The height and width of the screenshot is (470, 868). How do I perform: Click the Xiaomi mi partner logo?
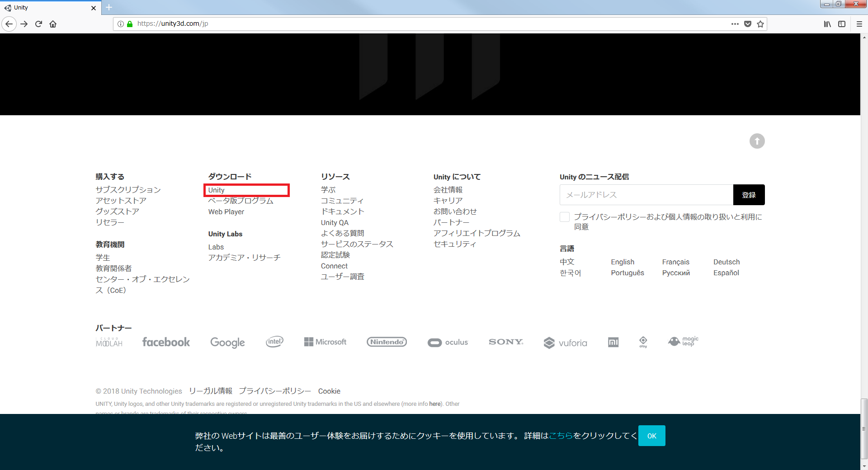click(x=613, y=343)
